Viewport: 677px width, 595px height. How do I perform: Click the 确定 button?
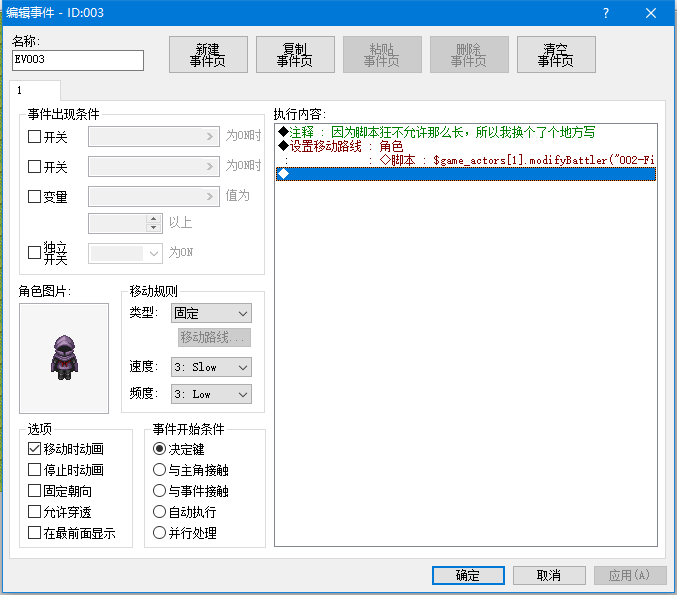[x=468, y=575]
